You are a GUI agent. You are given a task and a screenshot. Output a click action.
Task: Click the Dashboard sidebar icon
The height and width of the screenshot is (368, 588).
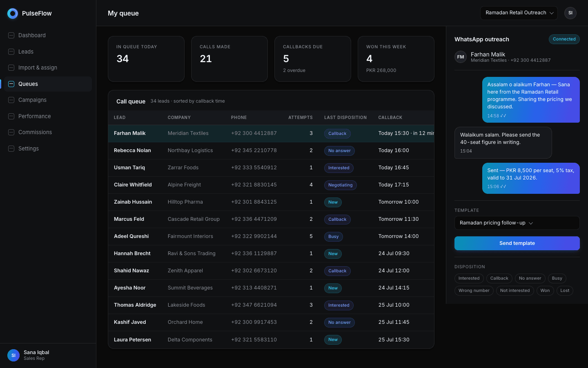pyautogui.click(x=11, y=36)
